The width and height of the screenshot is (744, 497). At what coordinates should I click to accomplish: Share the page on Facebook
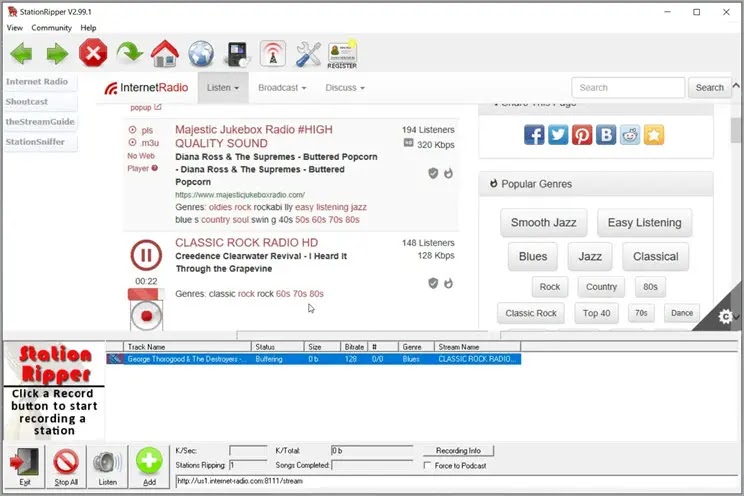click(534, 135)
